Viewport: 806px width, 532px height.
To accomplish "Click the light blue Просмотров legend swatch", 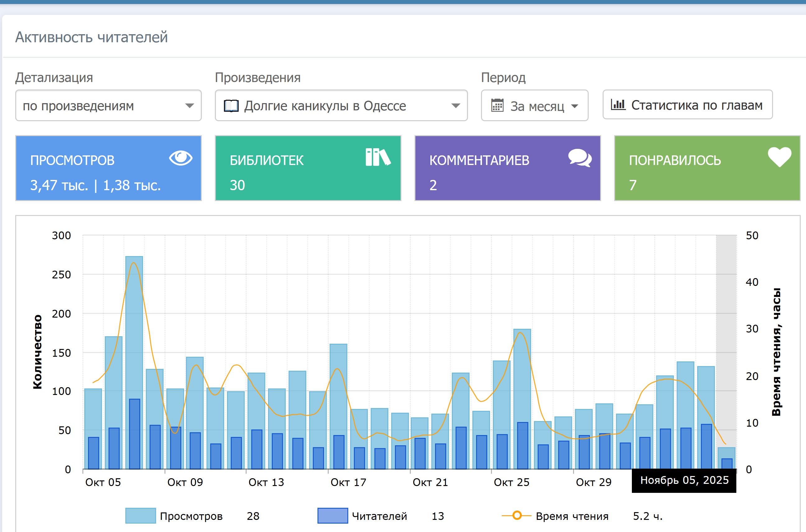I will (x=141, y=516).
